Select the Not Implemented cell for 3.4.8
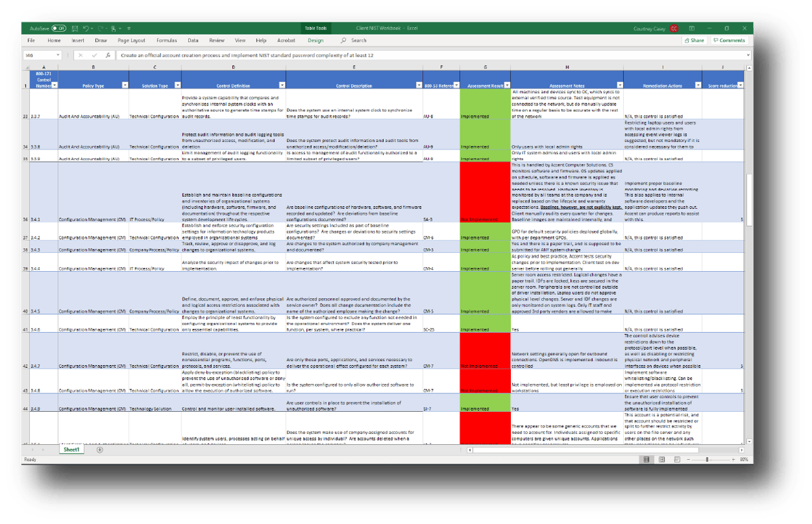Viewport: 812px width, 524px height. tap(484, 383)
